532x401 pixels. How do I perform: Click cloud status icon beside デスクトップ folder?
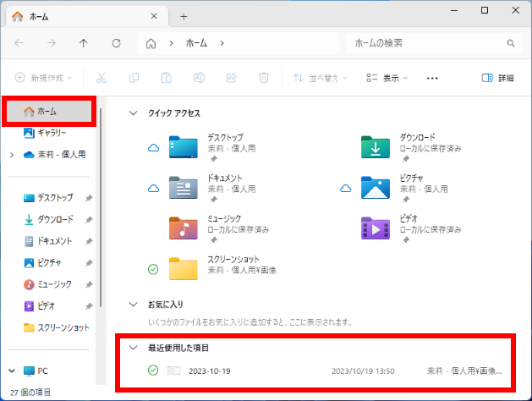point(153,148)
